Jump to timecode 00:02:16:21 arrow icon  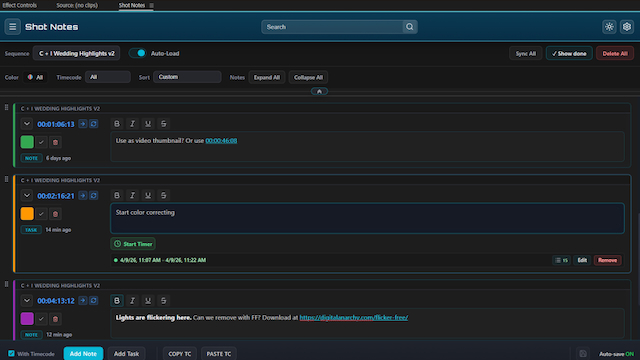tap(83, 196)
